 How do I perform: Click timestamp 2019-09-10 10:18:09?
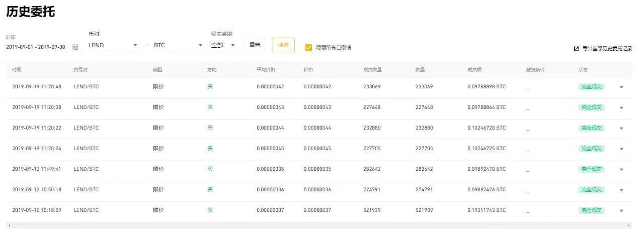pyautogui.click(x=37, y=210)
